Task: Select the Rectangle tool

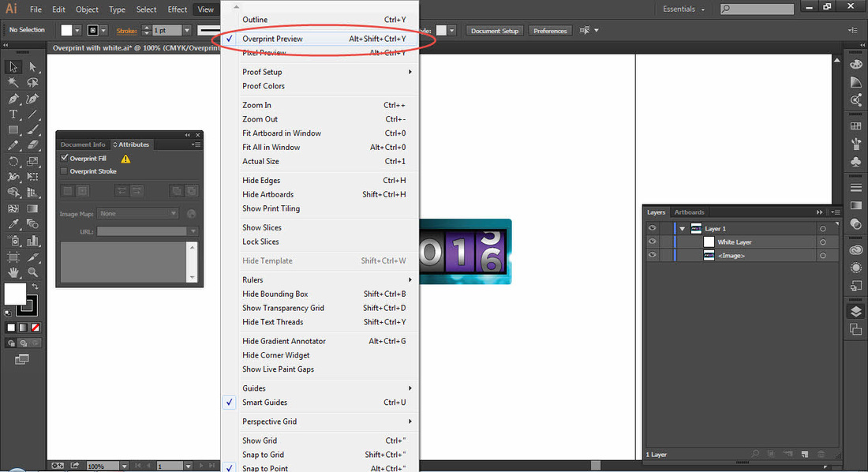Action: click(13, 129)
